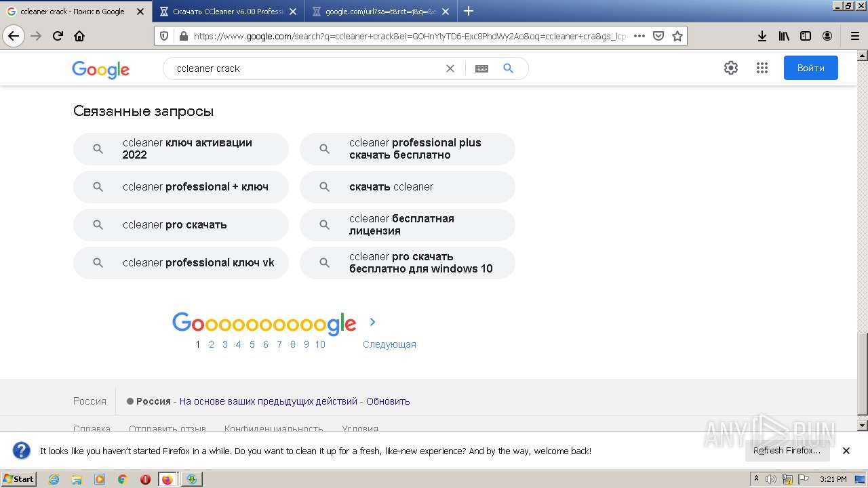The image size is (868, 488).
Task: Open Firefox Account menu
Action: pyautogui.click(x=827, y=36)
